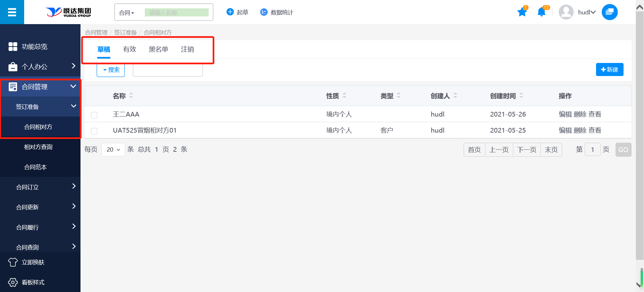
Task: Open the 合同 type dropdown
Action: (127, 13)
